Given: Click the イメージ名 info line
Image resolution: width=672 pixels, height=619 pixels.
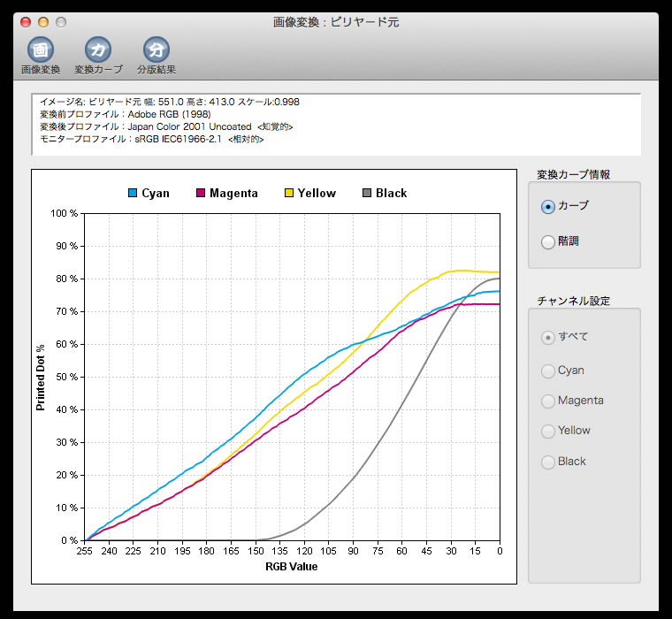Looking at the screenshot, I should 170,102.
